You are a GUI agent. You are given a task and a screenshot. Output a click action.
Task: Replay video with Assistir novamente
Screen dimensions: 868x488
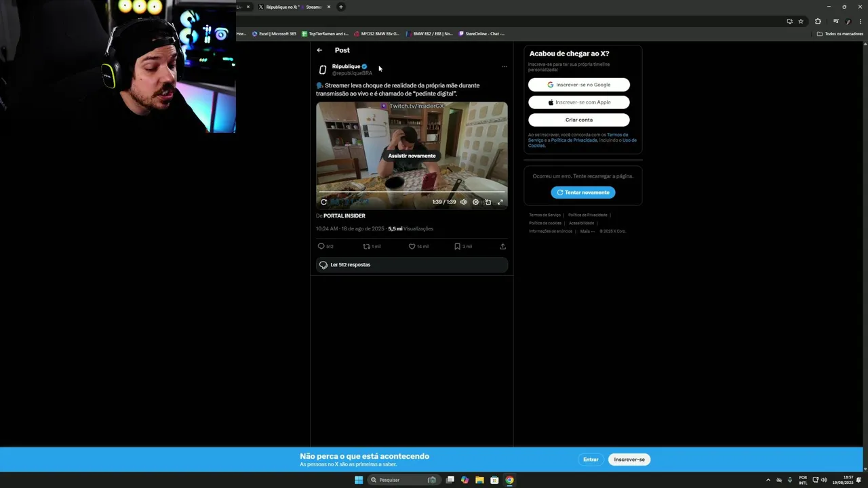click(412, 156)
